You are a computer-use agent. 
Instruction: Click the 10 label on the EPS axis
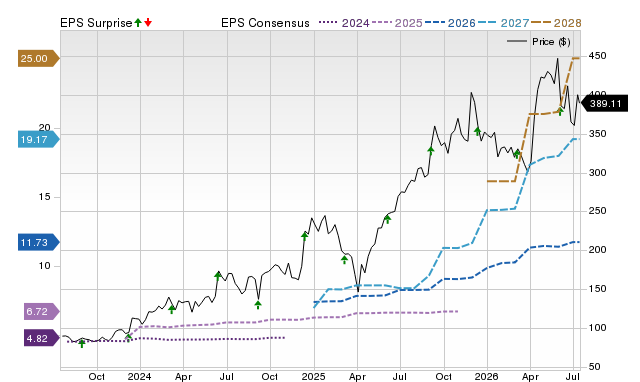point(44,266)
